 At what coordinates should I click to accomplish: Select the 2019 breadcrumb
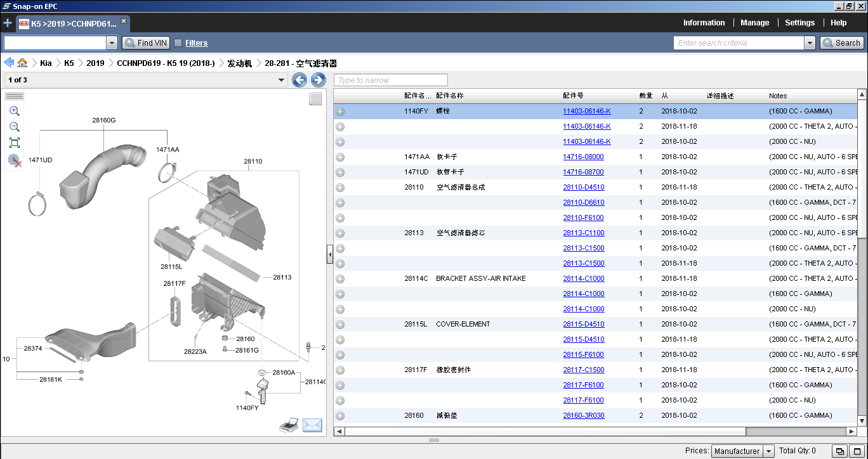[x=96, y=63]
